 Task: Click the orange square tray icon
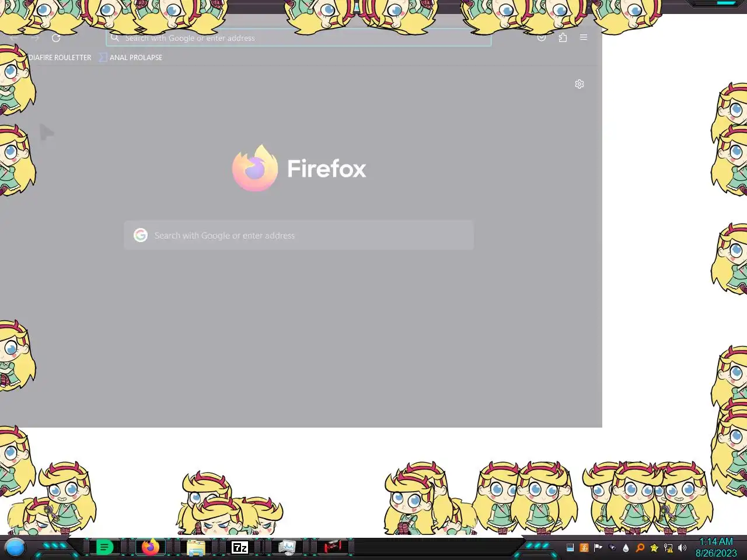(x=584, y=548)
